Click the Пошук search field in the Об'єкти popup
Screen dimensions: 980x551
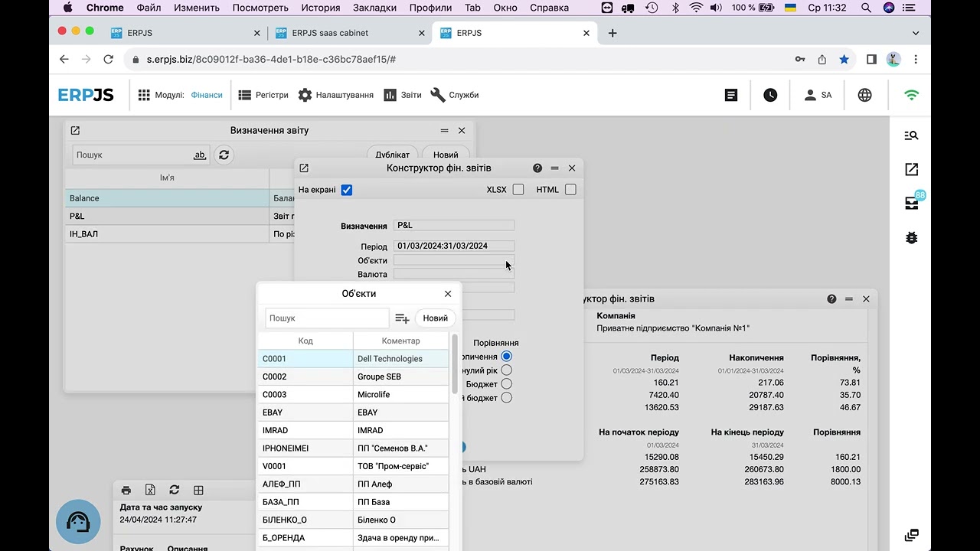tap(327, 318)
